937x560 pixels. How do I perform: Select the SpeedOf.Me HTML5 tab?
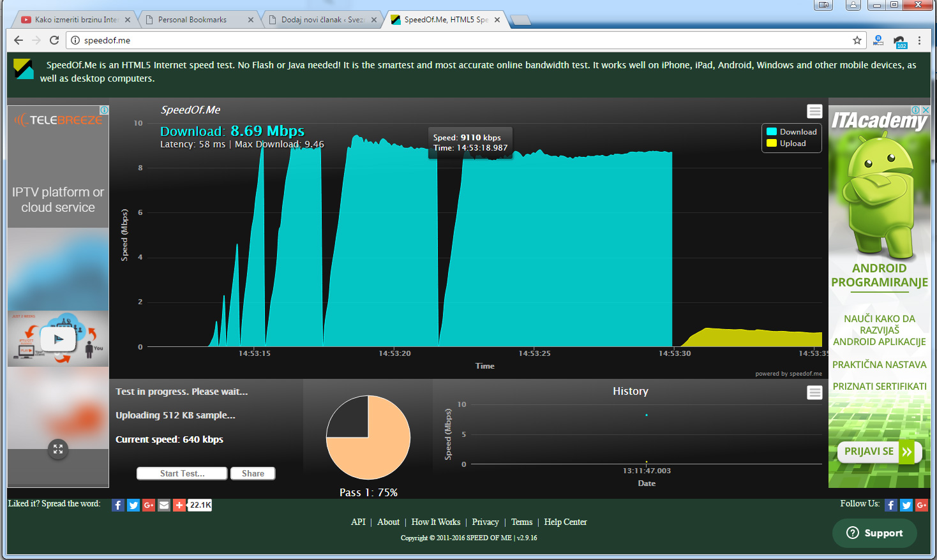446,20
